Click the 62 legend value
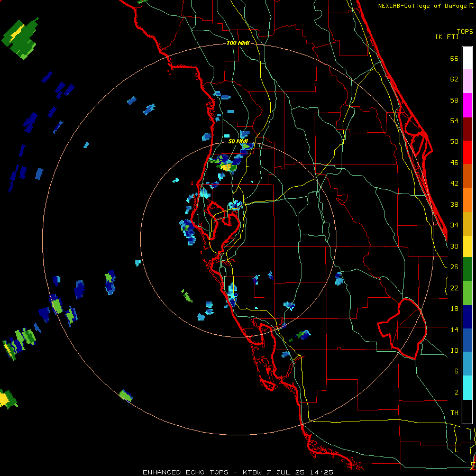The width and height of the screenshot is (476, 476). (x=454, y=79)
